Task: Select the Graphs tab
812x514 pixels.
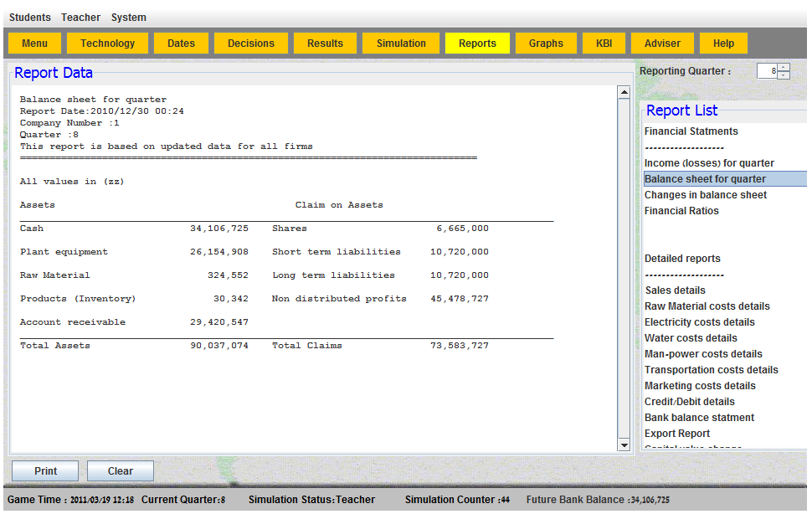Action: [x=546, y=44]
